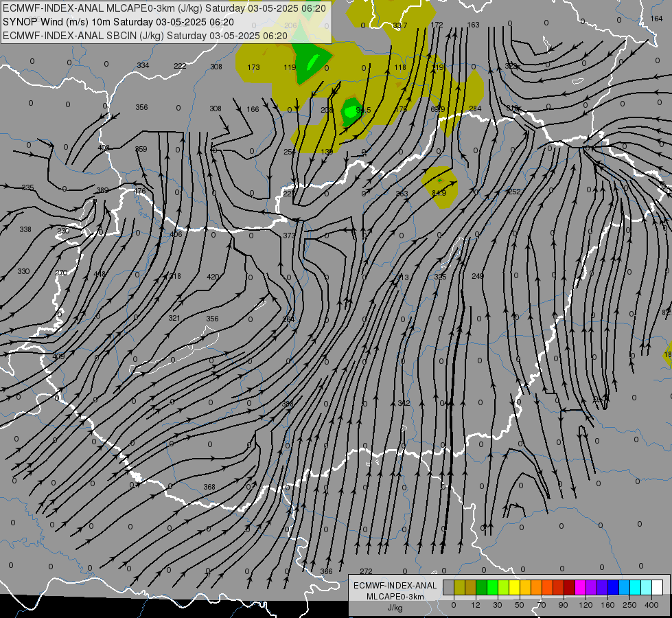Click the 334 map value
Image resolution: width=672 pixels, height=618 pixels.
[x=143, y=65]
